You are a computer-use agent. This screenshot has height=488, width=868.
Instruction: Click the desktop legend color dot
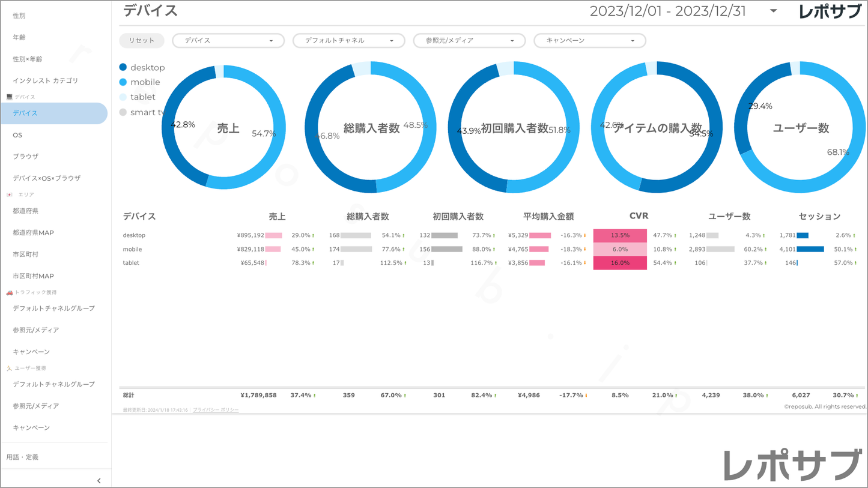[x=123, y=67]
